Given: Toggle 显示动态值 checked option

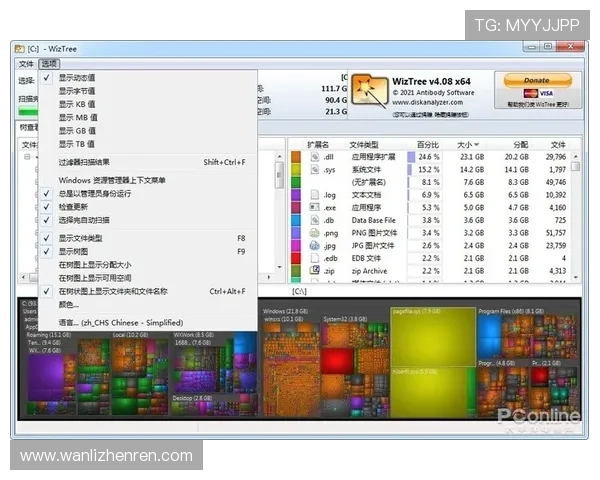Looking at the screenshot, I should (x=148, y=78).
